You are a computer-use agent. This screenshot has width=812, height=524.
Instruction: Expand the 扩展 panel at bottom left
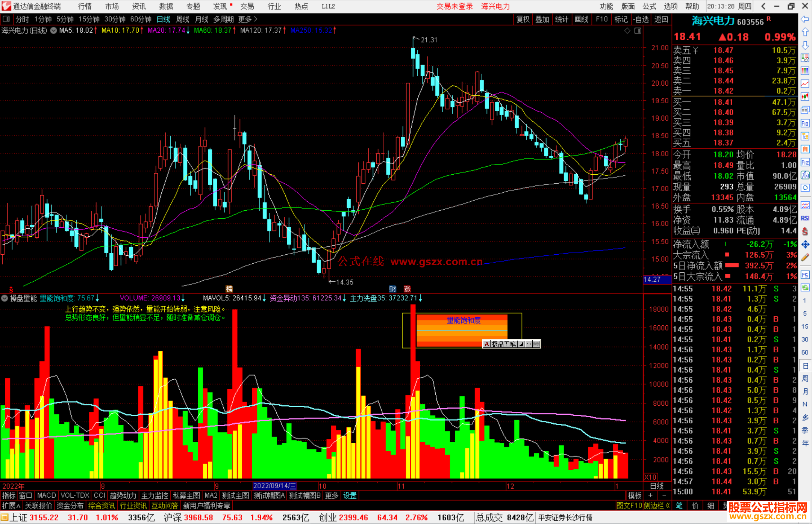click(11, 506)
